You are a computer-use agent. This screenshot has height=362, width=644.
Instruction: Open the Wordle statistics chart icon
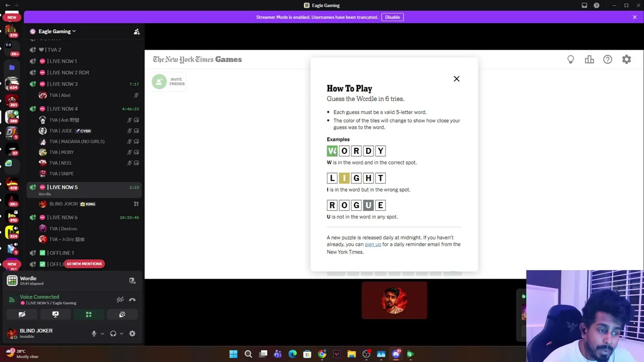[x=589, y=59]
